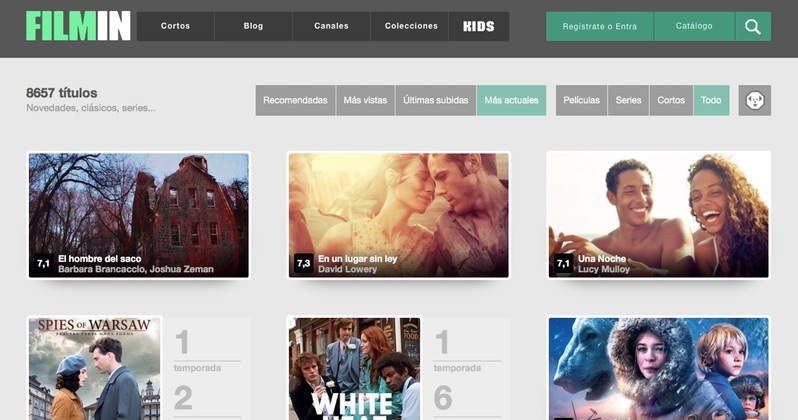The image size is (798, 420).
Task: Click Novedades, clásicos, series... subtitle
Action: tap(91, 108)
